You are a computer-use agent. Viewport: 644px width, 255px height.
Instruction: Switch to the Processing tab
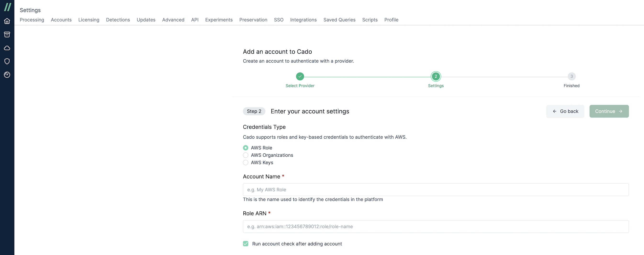click(x=32, y=20)
